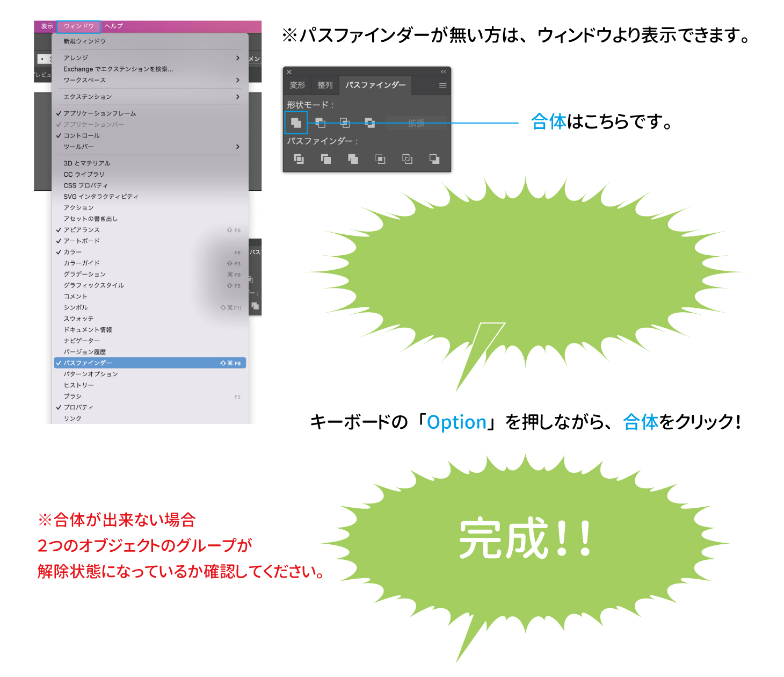The image size is (784, 677).
Task: Collapse the Pathfinder panel with double-arrow icon
Action: (x=444, y=71)
